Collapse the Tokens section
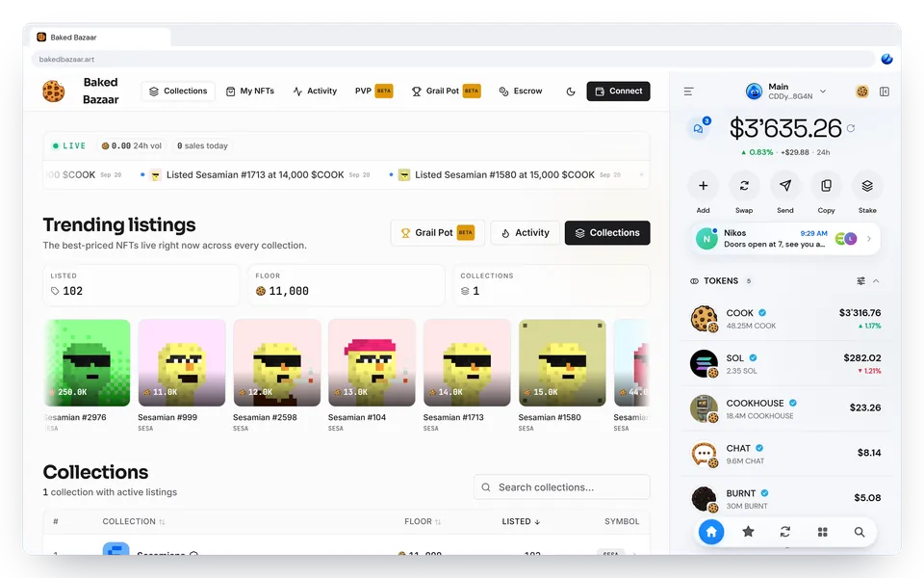 876,280
